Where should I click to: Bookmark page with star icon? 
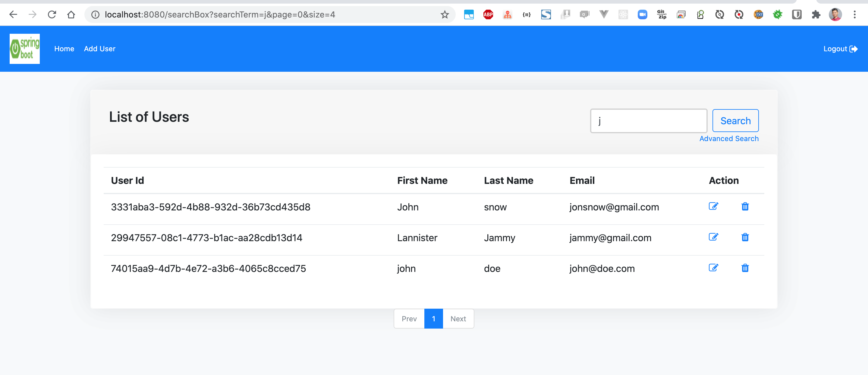(x=445, y=14)
